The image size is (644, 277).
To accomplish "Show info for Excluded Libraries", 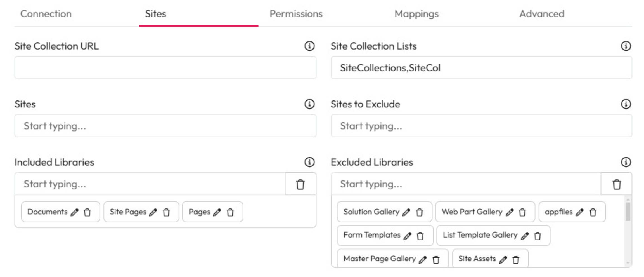I will pyautogui.click(x=626, y=162).
